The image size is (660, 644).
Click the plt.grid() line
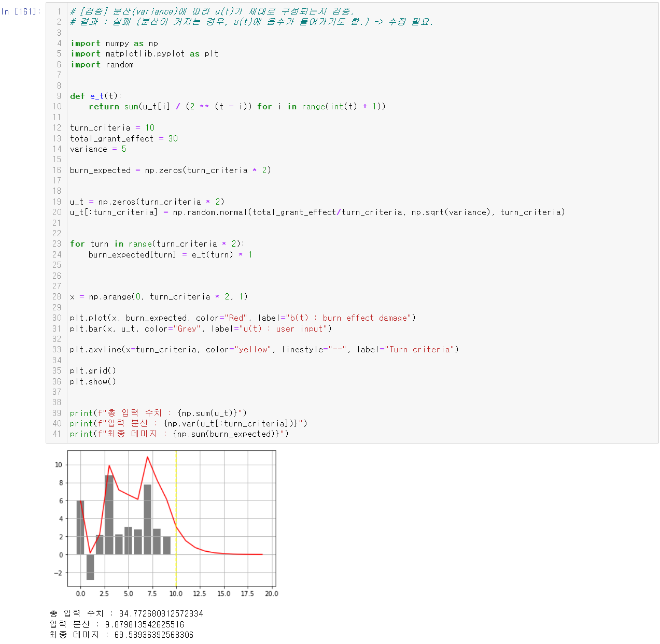click(93, 371)
